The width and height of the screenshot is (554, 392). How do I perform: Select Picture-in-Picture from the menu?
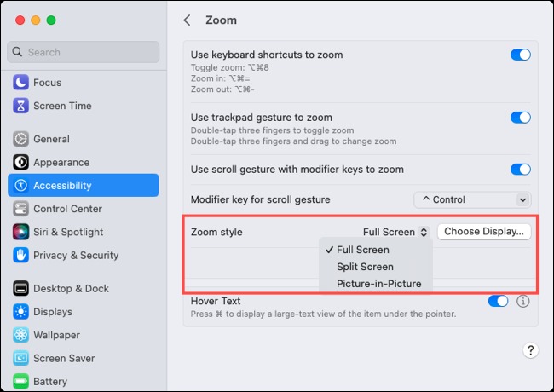pyautogui.click(x=378, y=284)
